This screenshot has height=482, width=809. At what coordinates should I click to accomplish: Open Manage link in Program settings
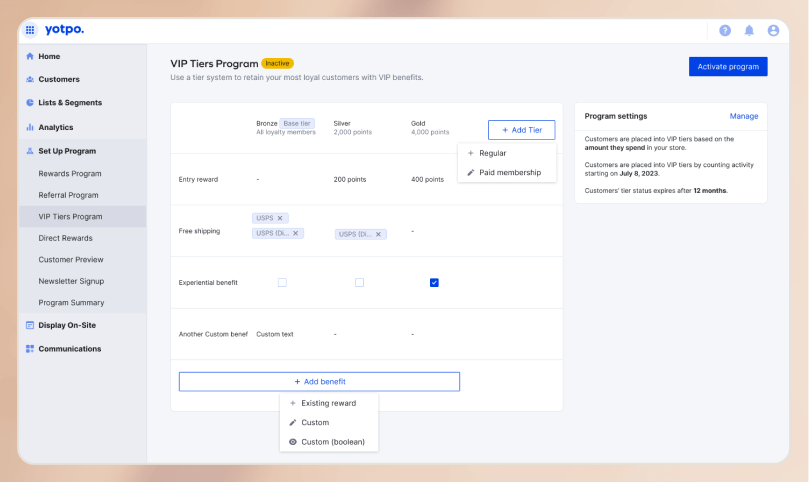click(x=743, y=116)
